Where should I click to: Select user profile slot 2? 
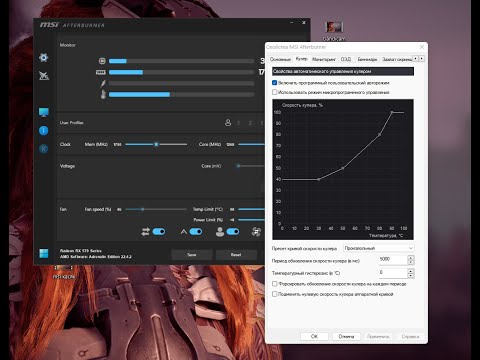[x=250, y=123]
